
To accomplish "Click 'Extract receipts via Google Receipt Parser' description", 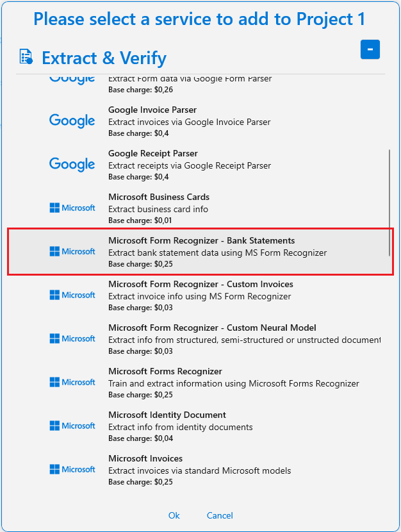I will pos(190,165).
